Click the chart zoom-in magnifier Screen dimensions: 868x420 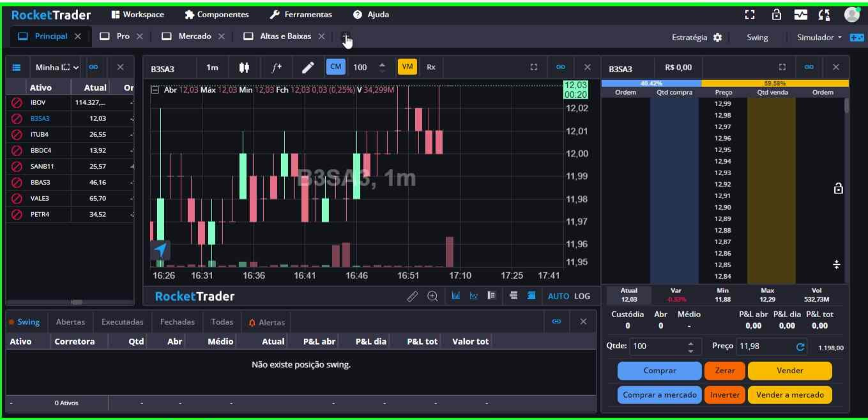point(432,296)
